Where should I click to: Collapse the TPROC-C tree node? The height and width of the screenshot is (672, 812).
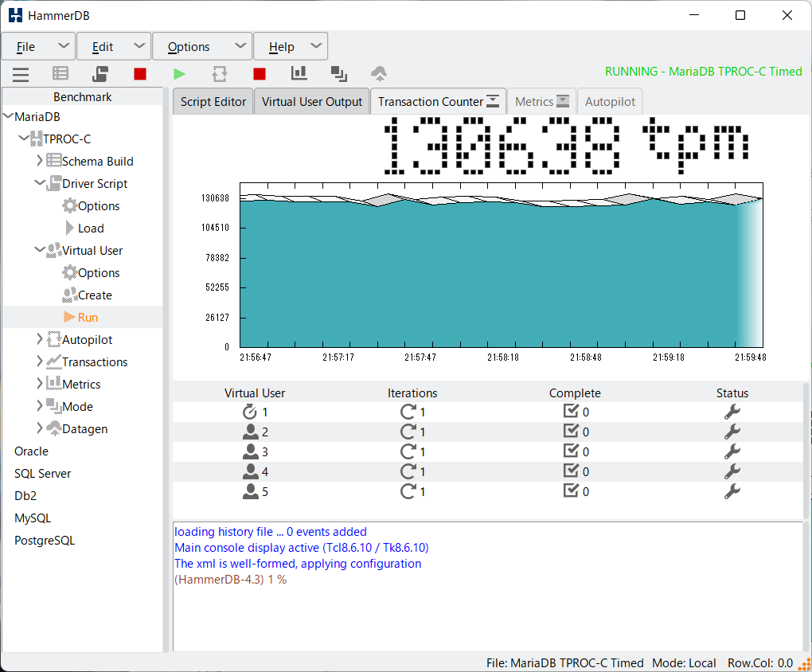coord(23,139)
